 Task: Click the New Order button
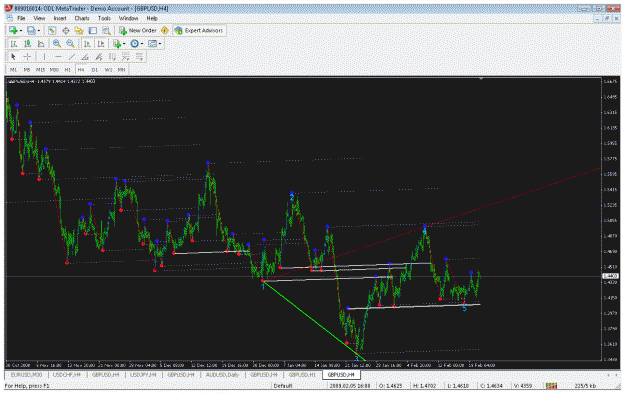(x=138, y=30)
